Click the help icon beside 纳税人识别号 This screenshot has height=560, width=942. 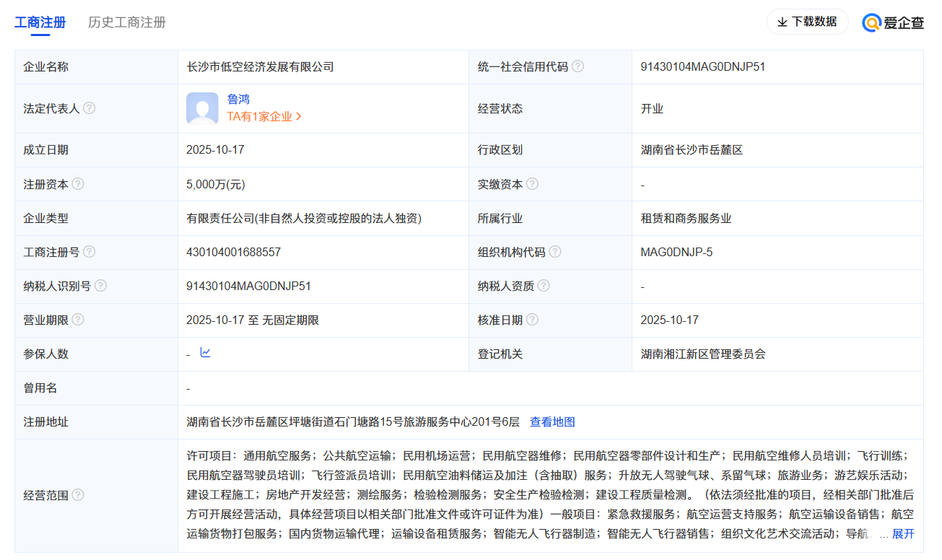(99, 286)
